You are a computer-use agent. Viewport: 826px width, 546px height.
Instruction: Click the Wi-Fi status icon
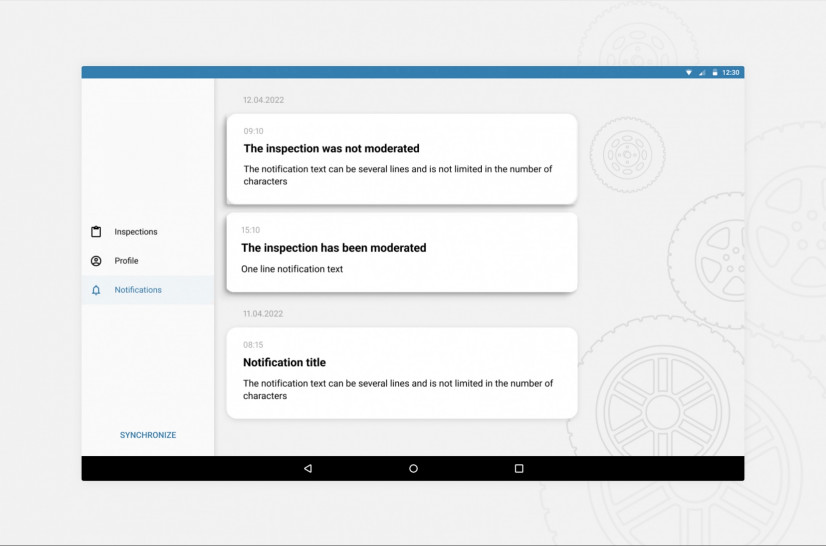coord(688,73)
